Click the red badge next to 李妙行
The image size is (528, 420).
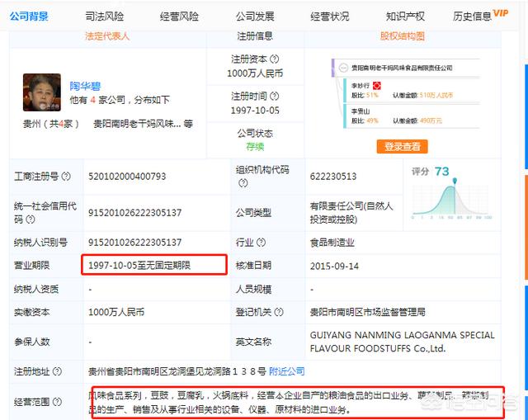(376, 86)
